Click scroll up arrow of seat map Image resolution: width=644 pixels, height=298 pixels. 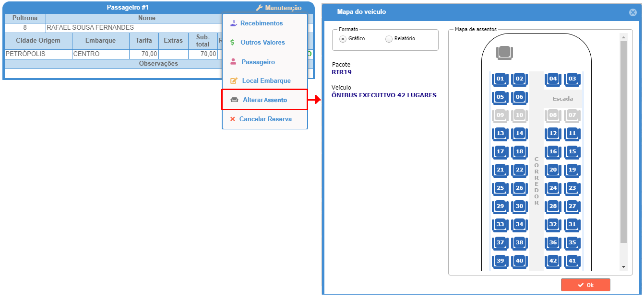[623, 37]
